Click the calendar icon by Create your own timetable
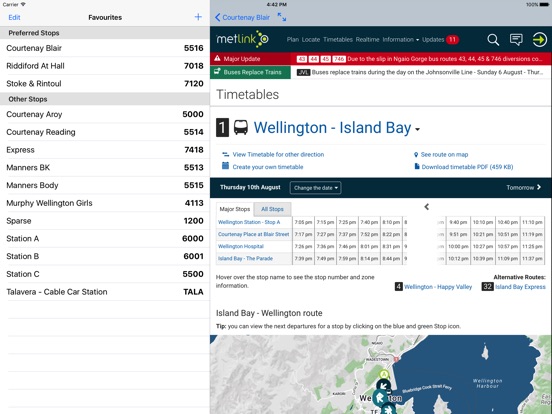 pos(225,166)
